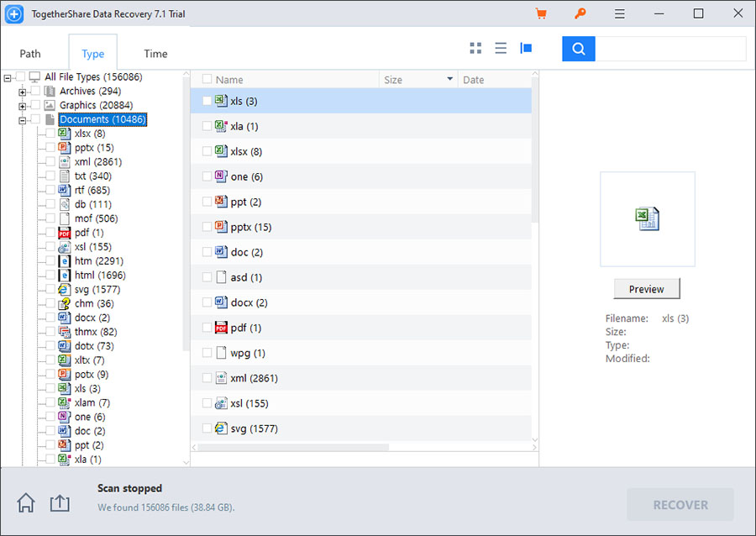Collapse the All File Types root node
Image resolution: width=756 pixels, height=536 pixels.
click(x=8, y=77)
